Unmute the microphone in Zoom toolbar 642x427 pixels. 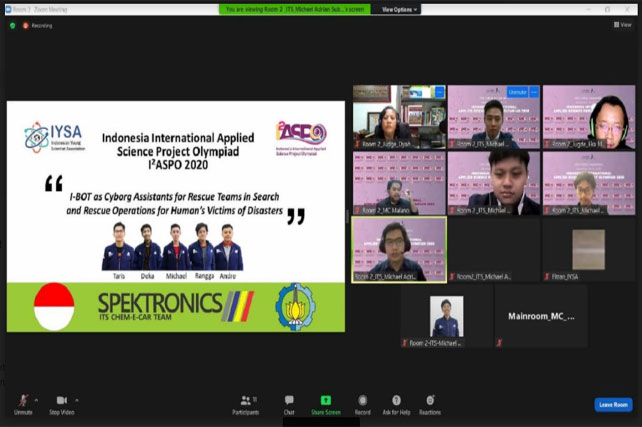point(23,404)
